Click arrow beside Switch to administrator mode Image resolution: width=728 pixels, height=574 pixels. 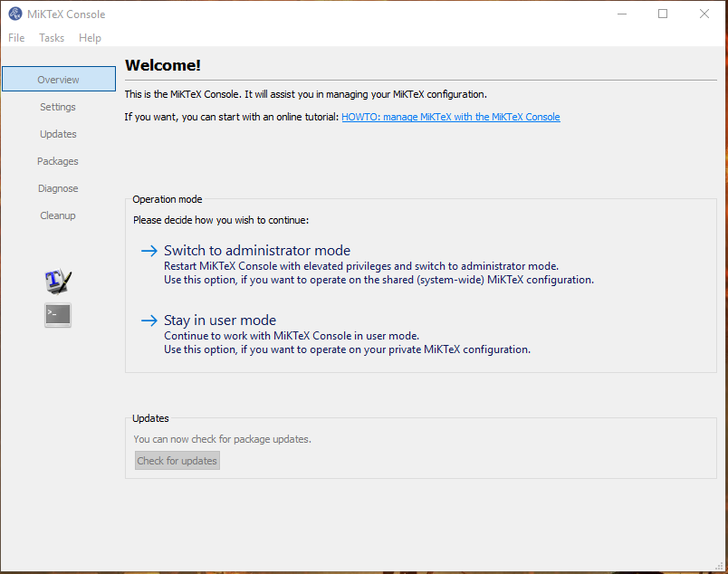[149, 251]
